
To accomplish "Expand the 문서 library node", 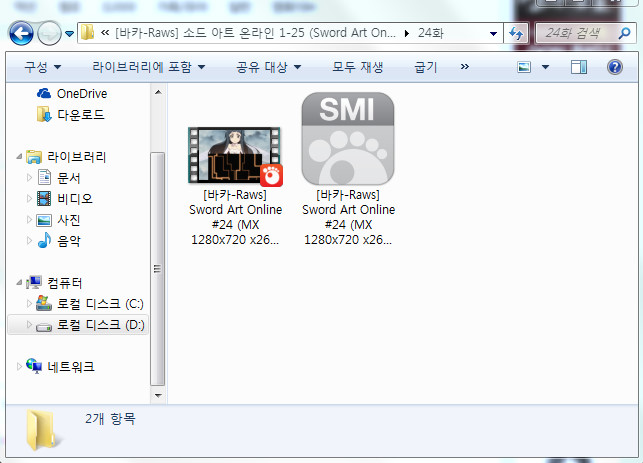I will tap(29, 178).
